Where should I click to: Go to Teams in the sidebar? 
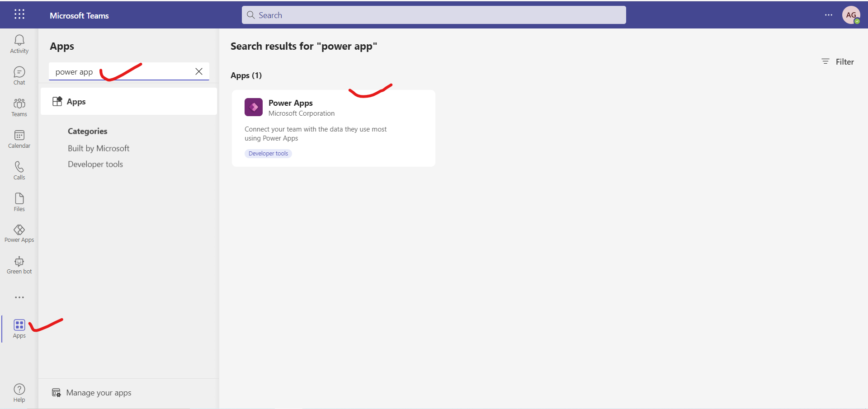pos(19,107)
